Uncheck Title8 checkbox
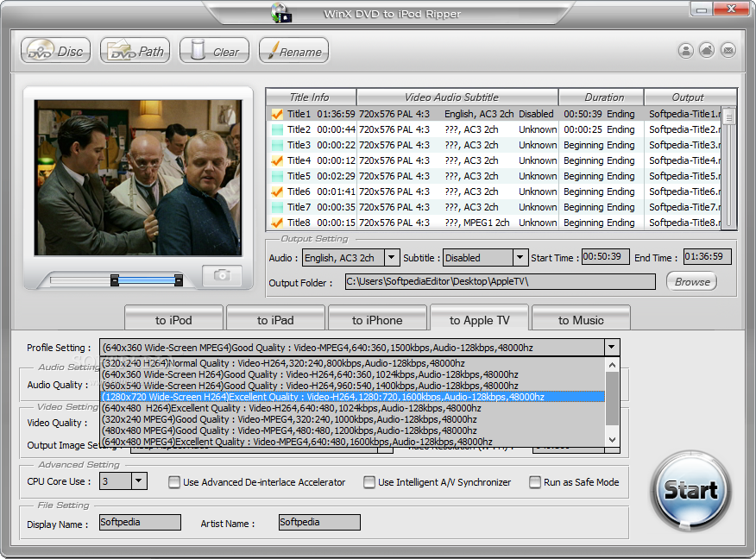The height and width of the screenshot is (559, 756). click(277, 223)
